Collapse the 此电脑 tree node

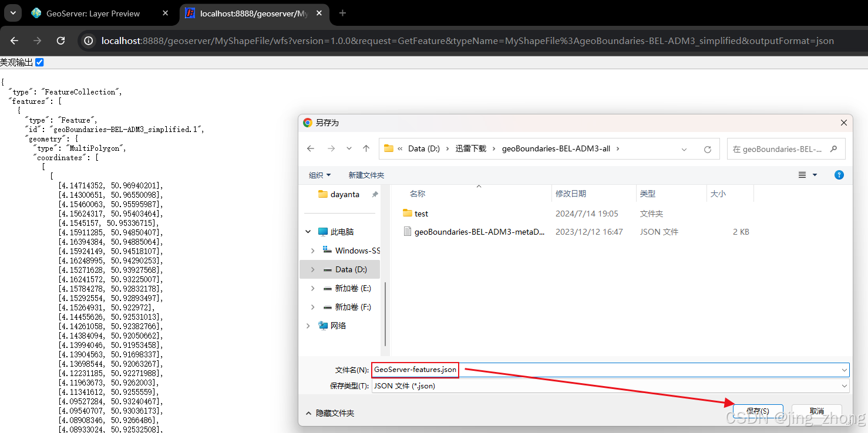pyautogui.click(x=308, y=232)
